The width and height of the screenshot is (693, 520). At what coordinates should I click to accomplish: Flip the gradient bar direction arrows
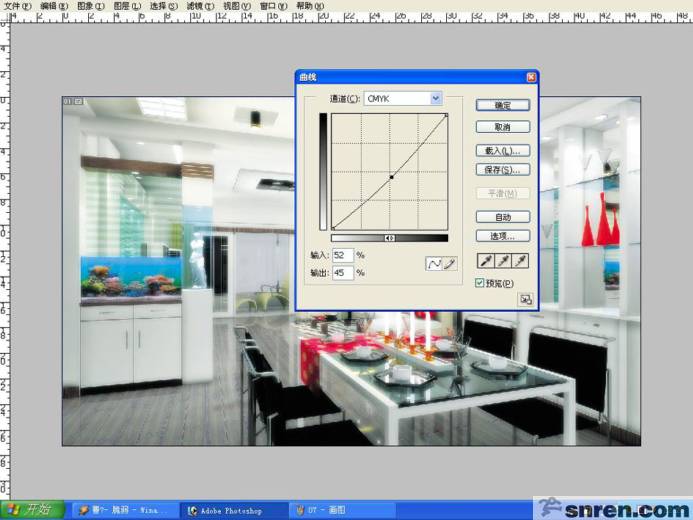(x=389, y=238)
